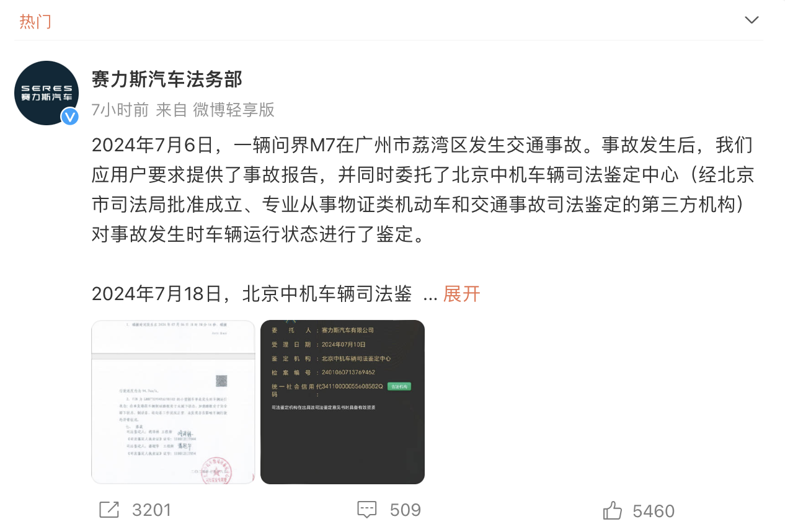Image resolution: width=785 pixels, height=532 pixels.
Task: Open comments via speech bubble icon
Action: tap(367, 510)
